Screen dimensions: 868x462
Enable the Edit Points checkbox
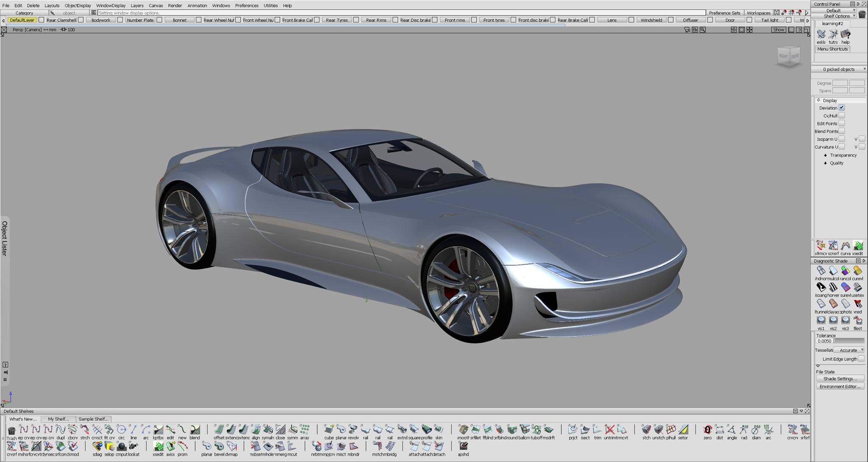(842, 123)
